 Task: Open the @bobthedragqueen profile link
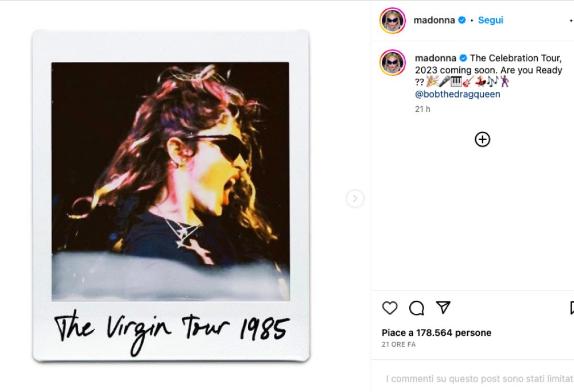tap(457, 94)
